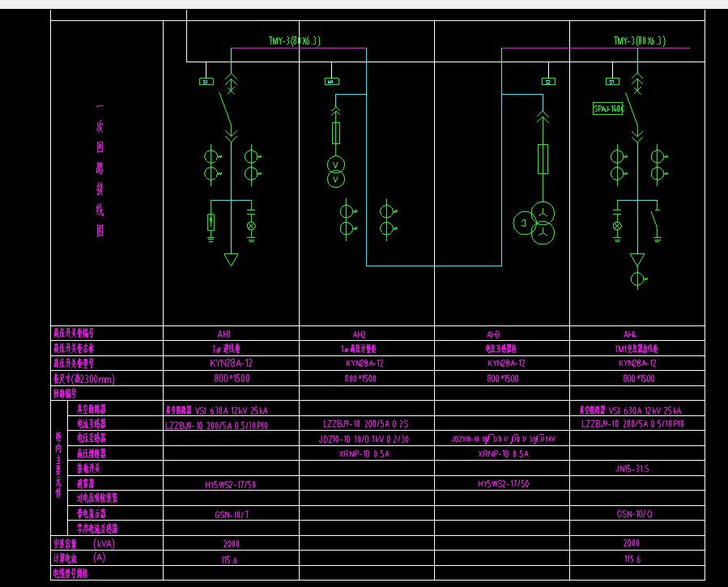Select the left current transformer pair in AH4

point(618,164)
